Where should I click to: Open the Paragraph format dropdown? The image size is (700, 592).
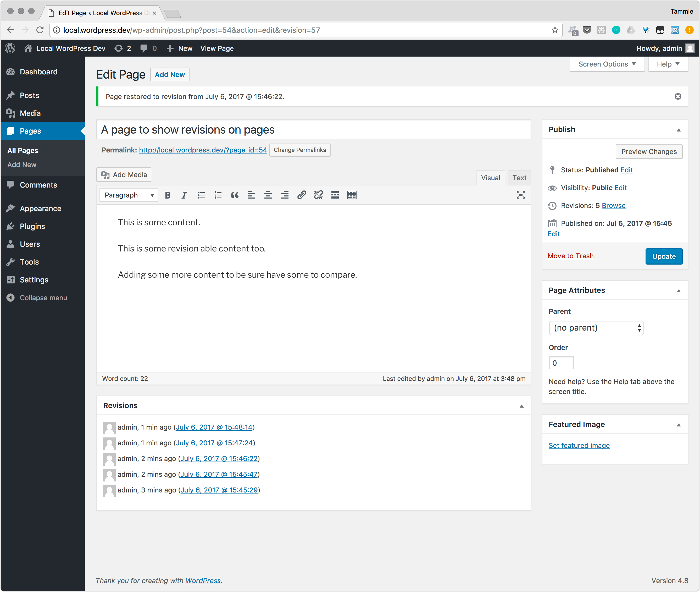129,195
